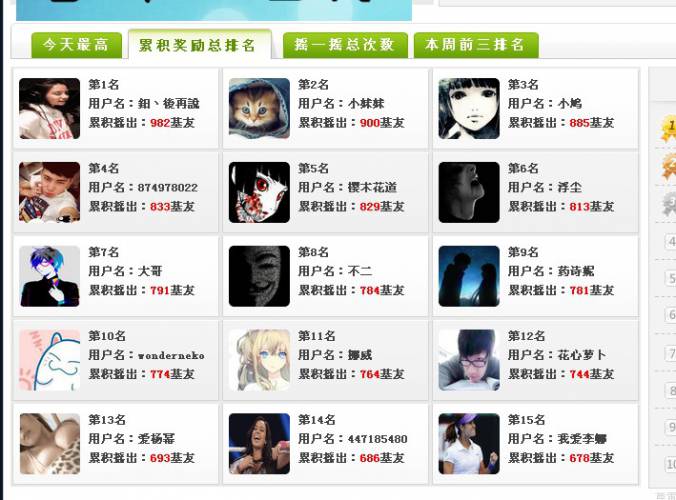Open the Guy Fawkes mask avatar of rank 8
Image resolution: width=676 pixels, height=500 pixels.
259,276
